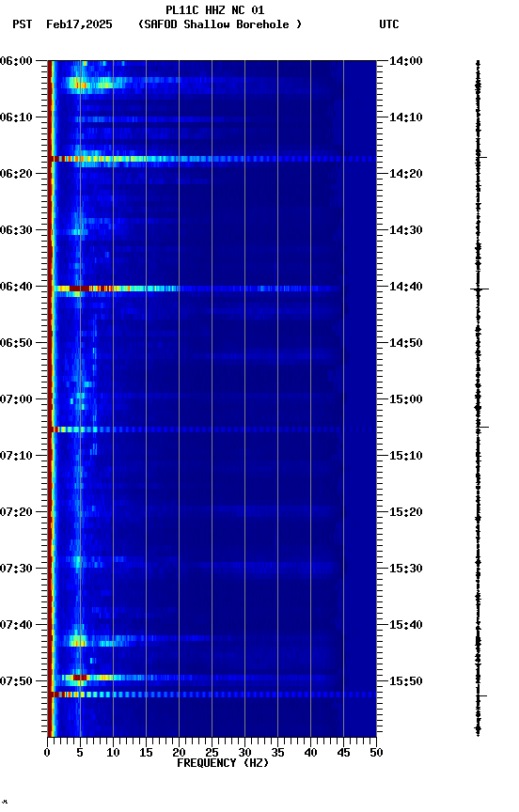This screenshot has width=519, height=812.
Task: Click the 15:00 UTC time label
Action: [x=406, y=399]
